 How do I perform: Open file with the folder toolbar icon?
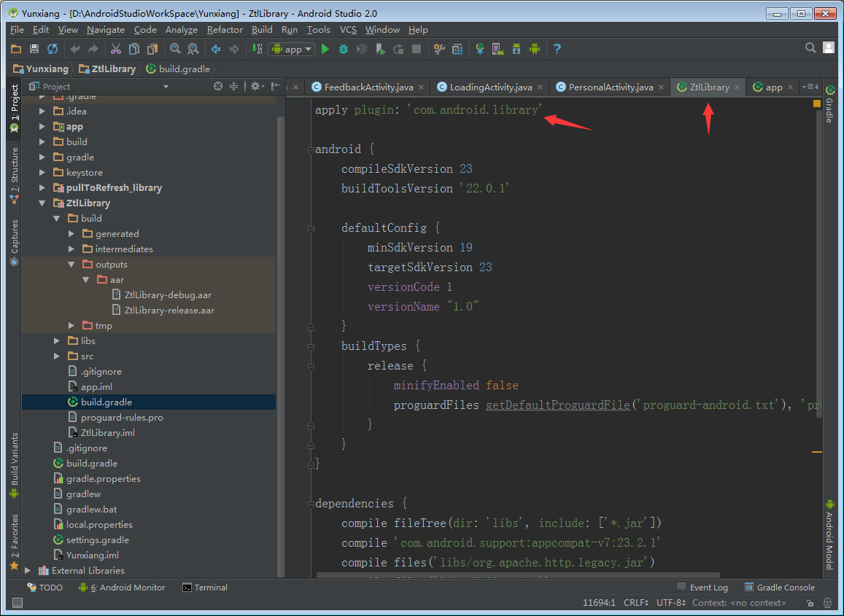click(x=16, y=49)
